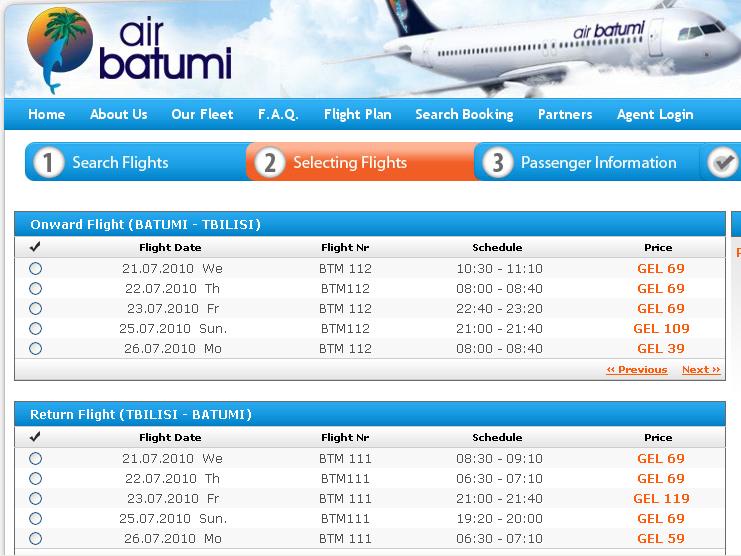Click the Previous link for onward flights
The image size is (741, 556).
pos(637,369)
